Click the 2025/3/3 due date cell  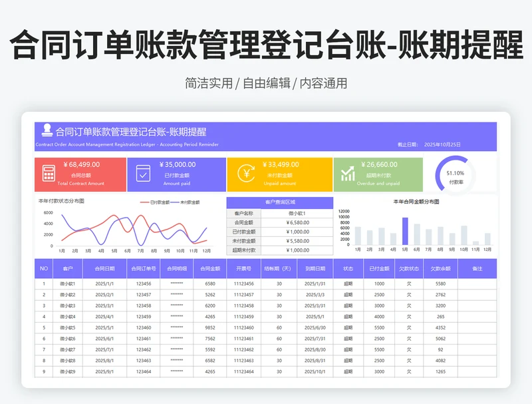point(315,295)
